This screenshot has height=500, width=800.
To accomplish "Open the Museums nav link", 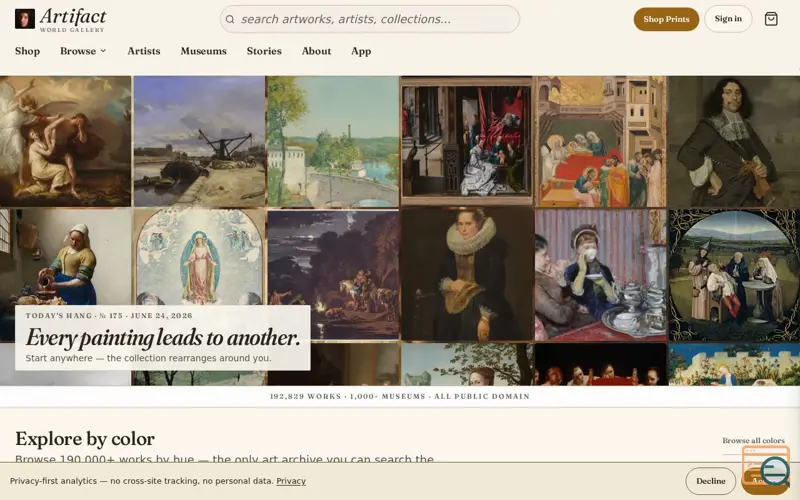I will tap(204, 51).
